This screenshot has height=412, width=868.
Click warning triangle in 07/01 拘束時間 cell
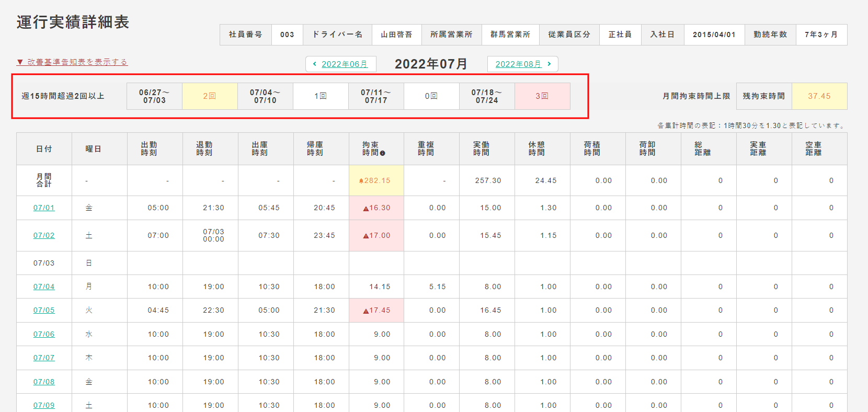point(366,209)
